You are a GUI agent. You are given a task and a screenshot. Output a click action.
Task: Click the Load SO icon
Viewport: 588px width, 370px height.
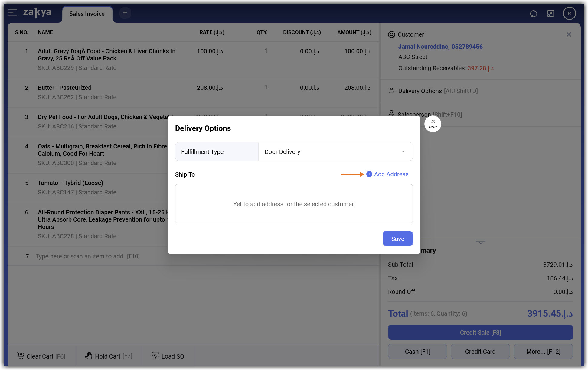(x=155, y=356)
